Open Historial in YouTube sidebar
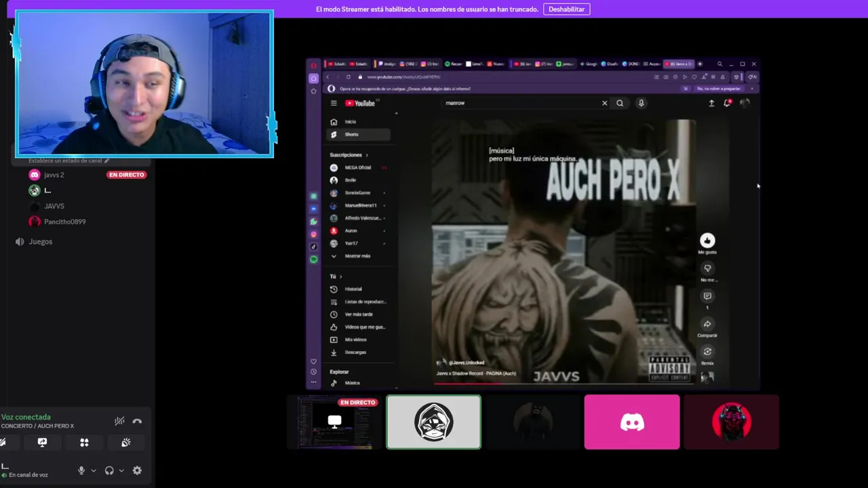Screen dimensions: 868x488 359,289
